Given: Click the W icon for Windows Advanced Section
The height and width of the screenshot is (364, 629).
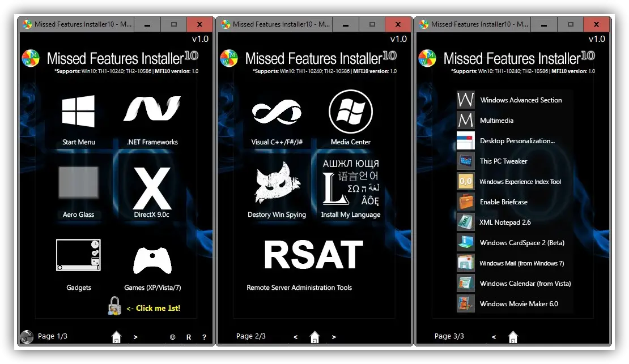Looking at the screenshot, I should [466, 100].
